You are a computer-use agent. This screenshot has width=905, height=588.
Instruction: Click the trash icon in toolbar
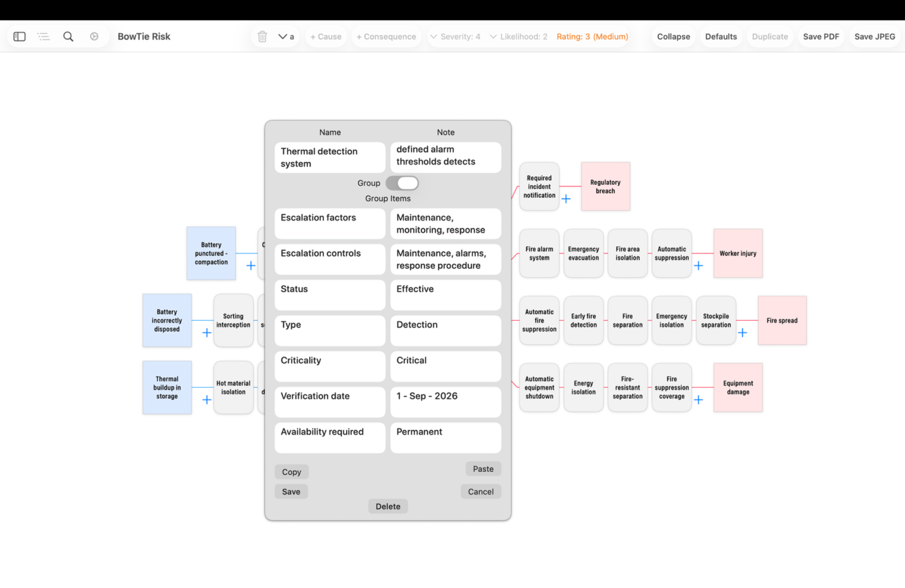pos(262,37)
